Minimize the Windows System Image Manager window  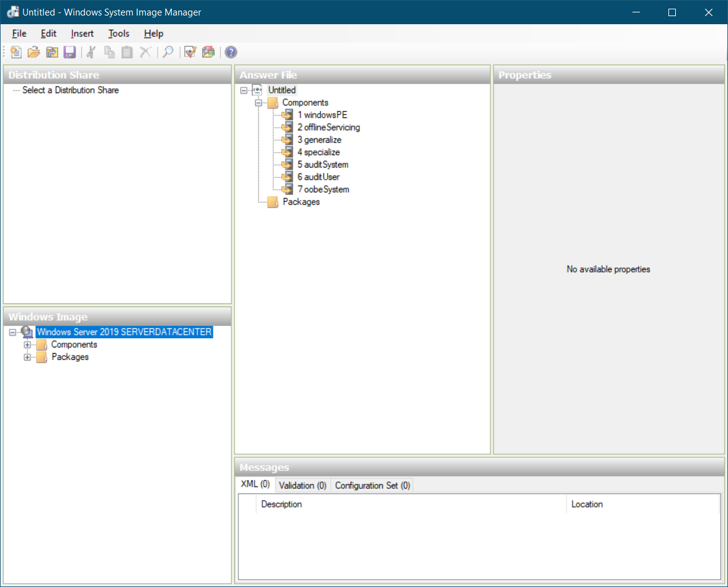(x=636, y=12)
